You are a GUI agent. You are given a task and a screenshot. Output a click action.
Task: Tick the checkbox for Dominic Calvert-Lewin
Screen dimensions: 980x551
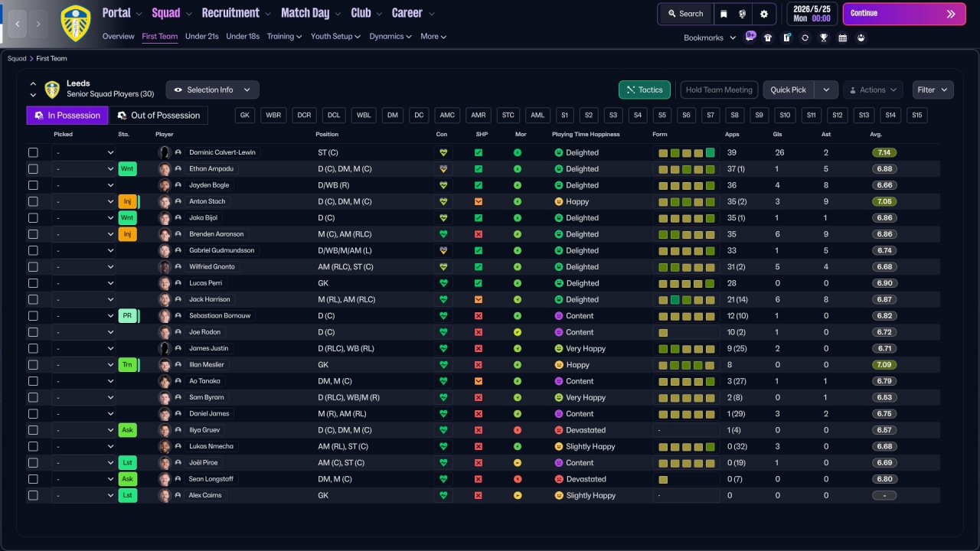click(x=33, y=152)
